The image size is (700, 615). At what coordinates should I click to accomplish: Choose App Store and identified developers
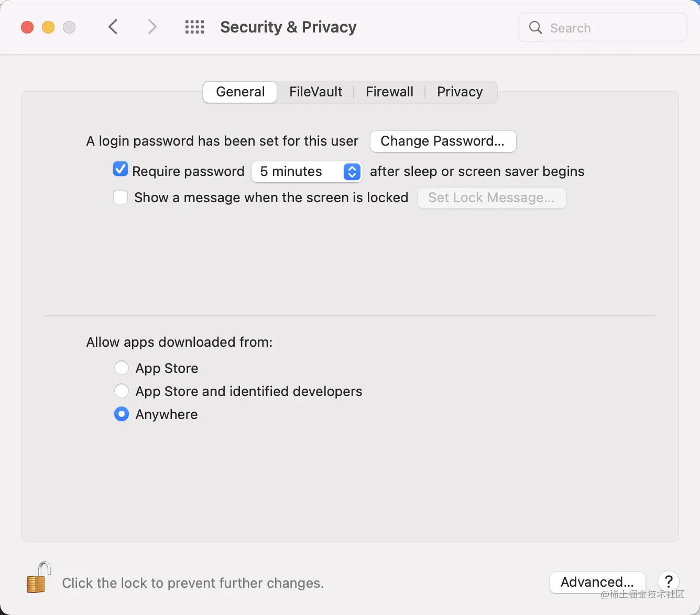[122, 391]
